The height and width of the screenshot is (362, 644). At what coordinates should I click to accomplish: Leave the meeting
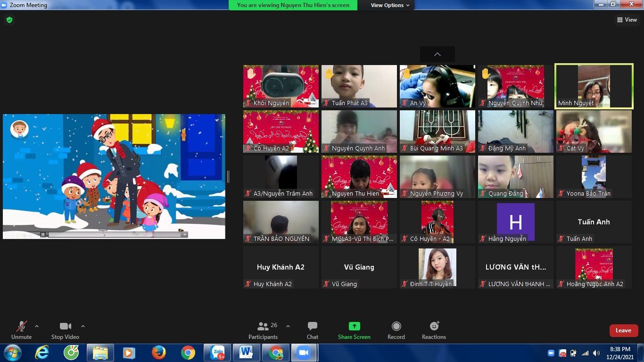coord(623,330)
